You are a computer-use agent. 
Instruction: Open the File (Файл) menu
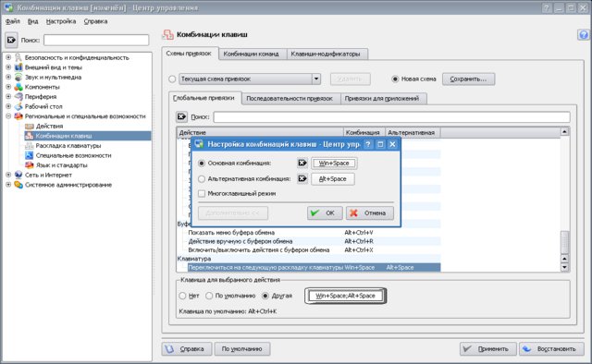pos(12,21)
